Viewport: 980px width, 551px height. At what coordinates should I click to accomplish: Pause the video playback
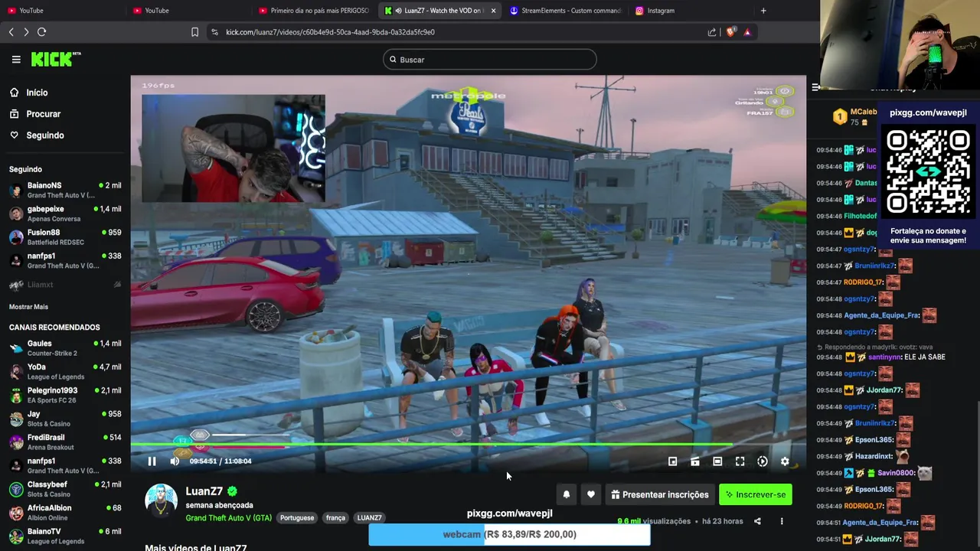[x=152, y=461]
